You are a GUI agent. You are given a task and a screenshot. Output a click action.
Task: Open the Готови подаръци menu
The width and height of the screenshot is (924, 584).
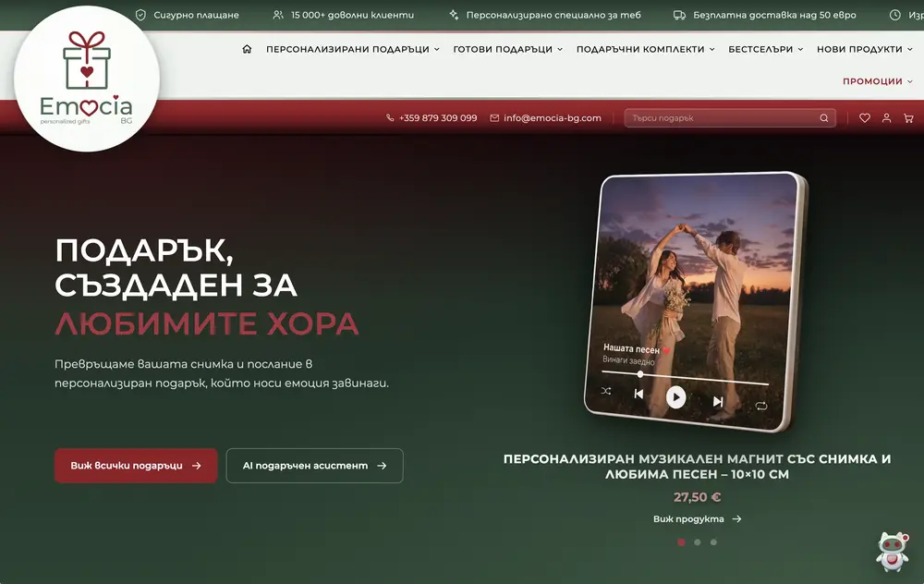(x=503, y=50)
